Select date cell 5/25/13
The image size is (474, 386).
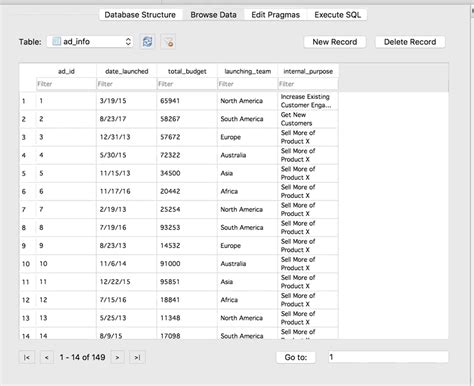[x=127, y=318]
